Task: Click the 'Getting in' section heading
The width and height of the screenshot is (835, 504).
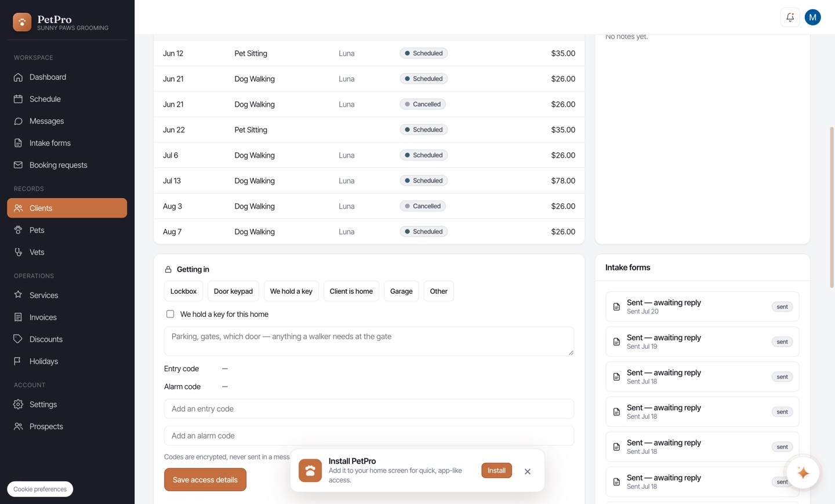Action: (x=193, y=269)
